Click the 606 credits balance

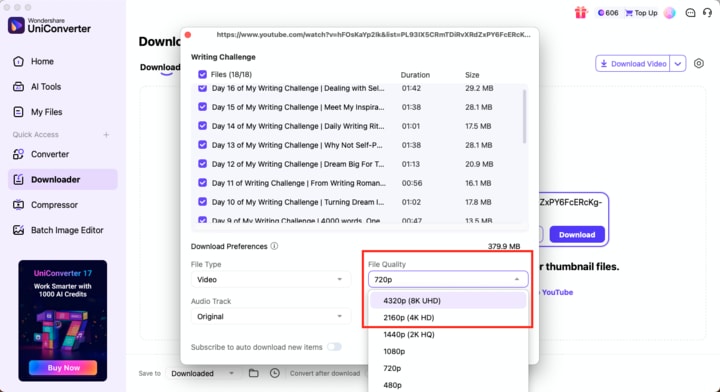[x=608, y=13]
